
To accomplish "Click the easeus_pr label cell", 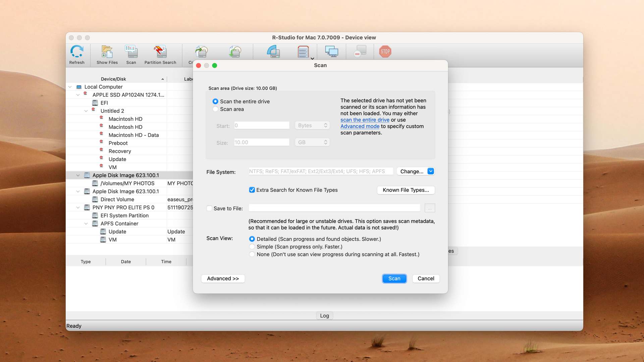I will tap(180, 199).
